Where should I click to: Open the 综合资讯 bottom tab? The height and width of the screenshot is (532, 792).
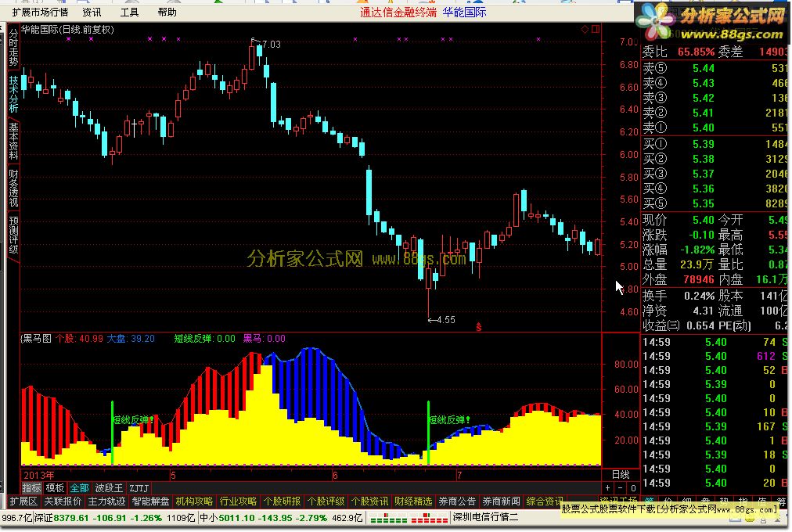pos(545,501)
